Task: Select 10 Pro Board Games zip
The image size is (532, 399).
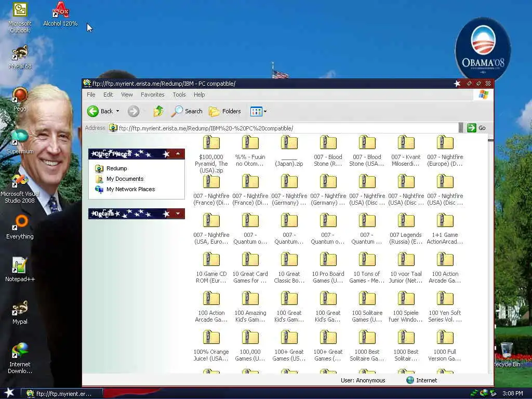Action: tap(328, 268)
